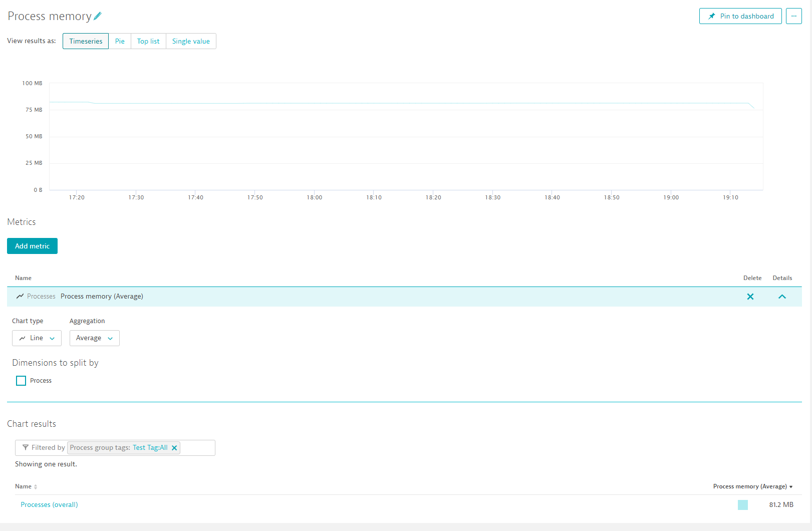Screen dimensions: 812x531
Task: Click Pin to dashboard button
Action: [x=740, y=16]
